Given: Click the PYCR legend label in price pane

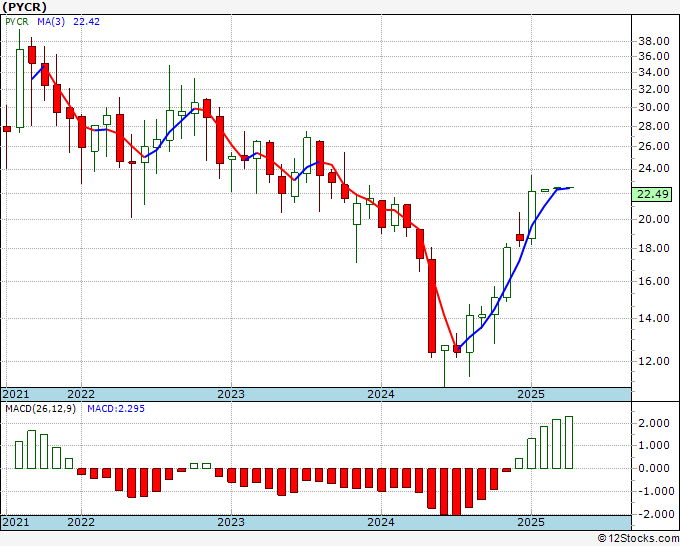Looking at the screenshot, I should click(x=17, y=22).
